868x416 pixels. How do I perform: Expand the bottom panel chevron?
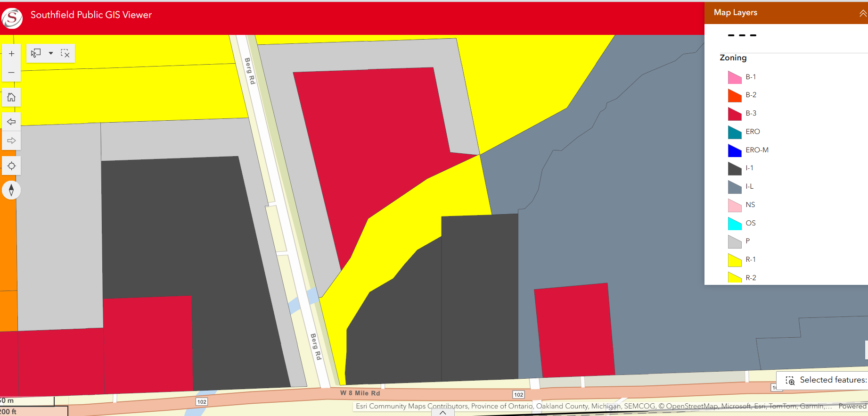[442, 412]
